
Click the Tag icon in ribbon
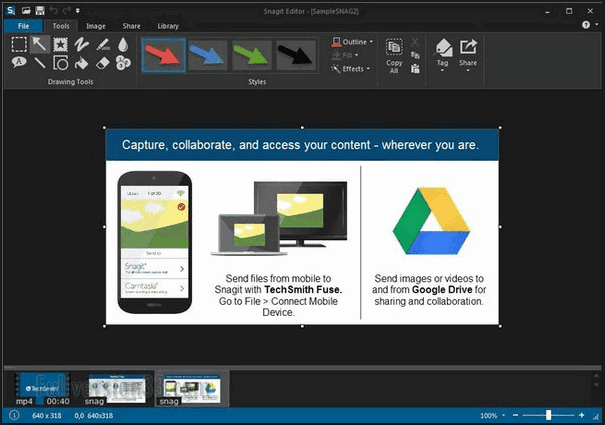pos(444,47)
